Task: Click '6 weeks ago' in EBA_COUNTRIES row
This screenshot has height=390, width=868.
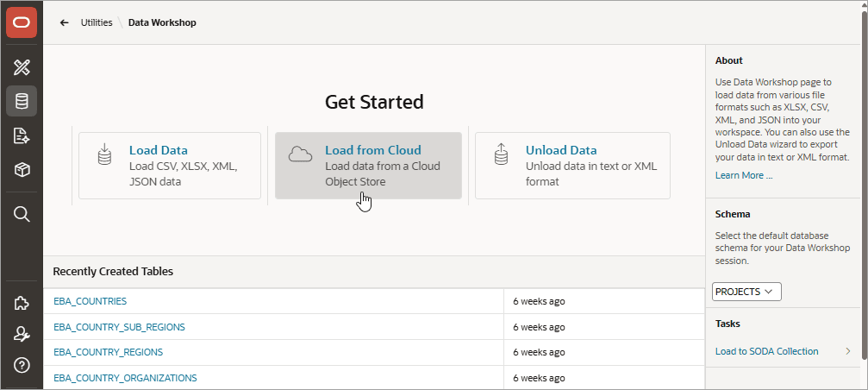Action: coord(539,301)
